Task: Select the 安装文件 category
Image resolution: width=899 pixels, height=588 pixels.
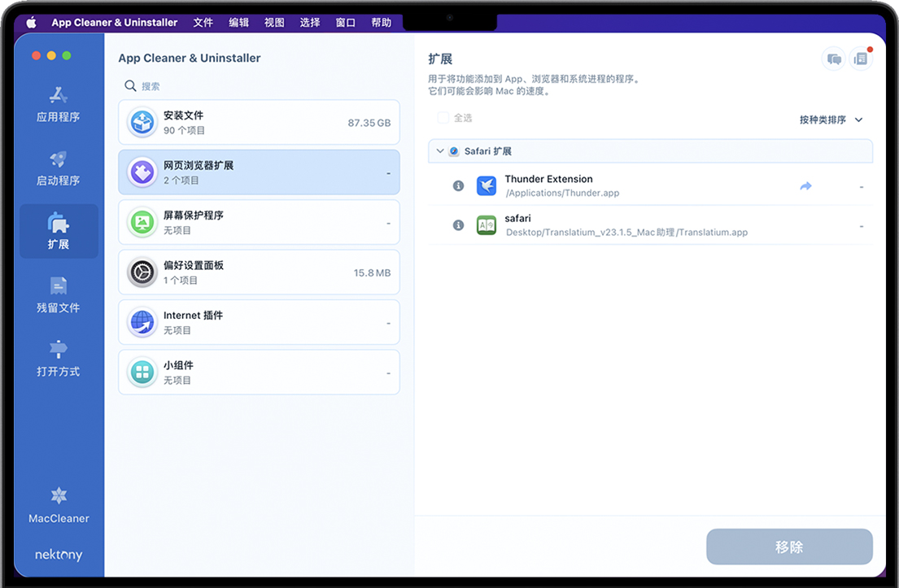Action: [x=259, y=122]
